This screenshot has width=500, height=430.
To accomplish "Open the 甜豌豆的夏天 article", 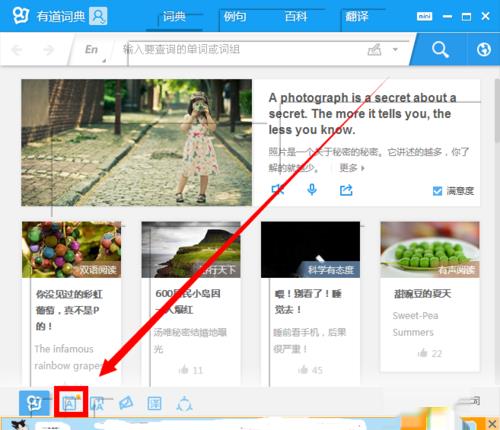I will (x=423, y=294).
